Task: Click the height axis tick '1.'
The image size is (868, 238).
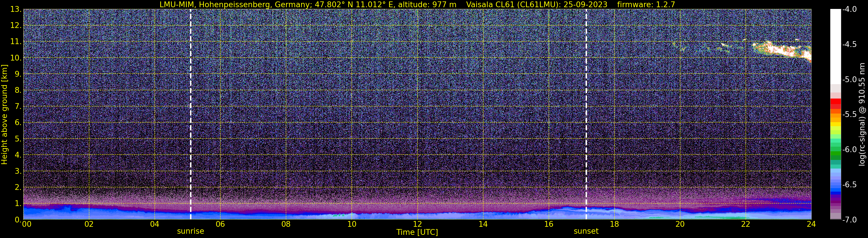Action: [18, 204]
